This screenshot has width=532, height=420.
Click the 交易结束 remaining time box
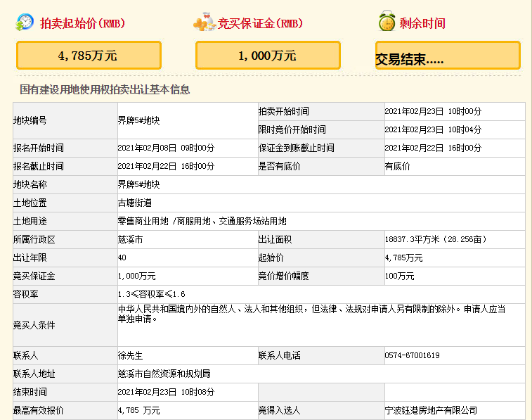pos(448,56)
